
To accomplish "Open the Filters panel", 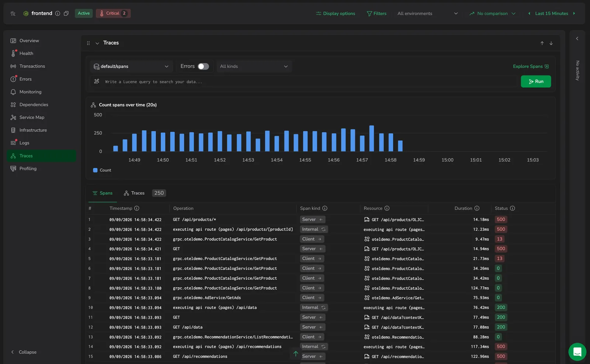I will pyautogui.click(x=376, y=13).
